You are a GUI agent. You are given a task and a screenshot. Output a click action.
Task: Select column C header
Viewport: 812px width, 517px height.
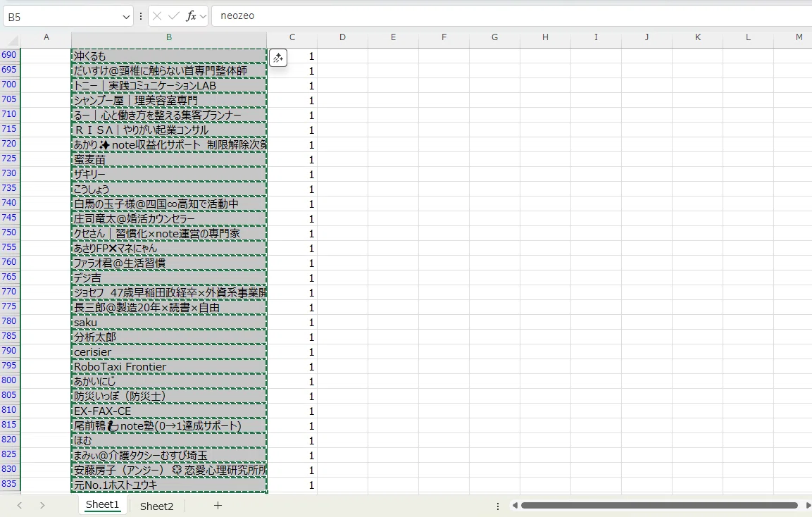(x=292, y=37)
